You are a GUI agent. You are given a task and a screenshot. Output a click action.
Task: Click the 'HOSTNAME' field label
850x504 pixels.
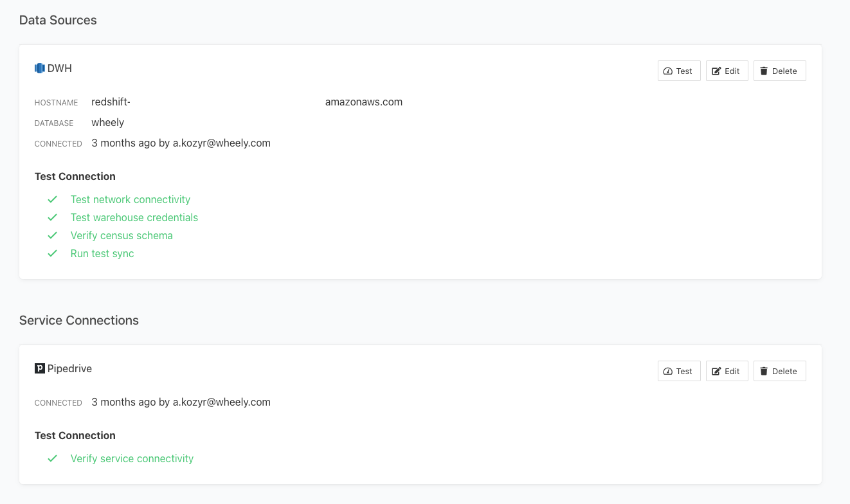(56, 103)
